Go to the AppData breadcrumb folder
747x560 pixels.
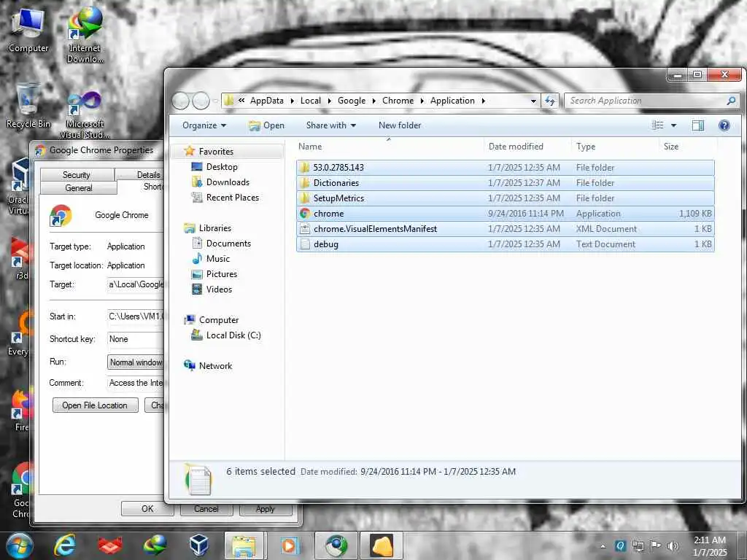(x=267, y=101)
